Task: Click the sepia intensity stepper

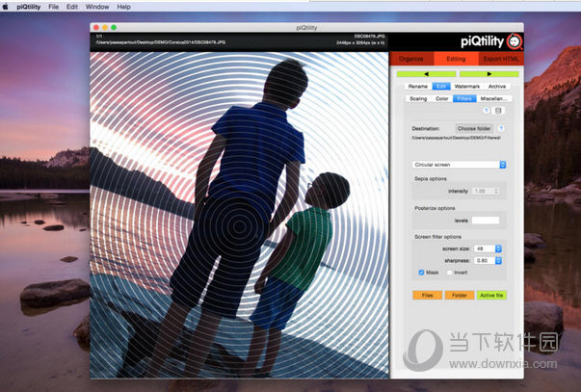Action: pyautogui.click(x=496, y=191)
